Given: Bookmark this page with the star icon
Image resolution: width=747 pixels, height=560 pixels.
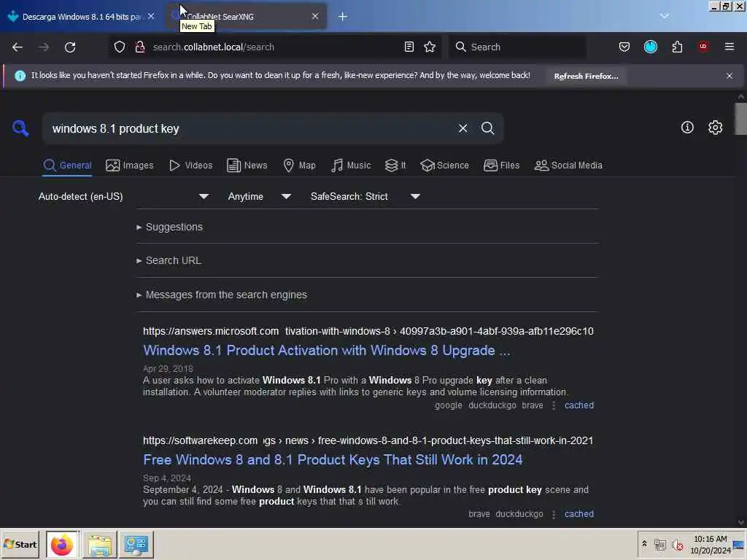Looking at the screenshot, I should click(430, 47).
